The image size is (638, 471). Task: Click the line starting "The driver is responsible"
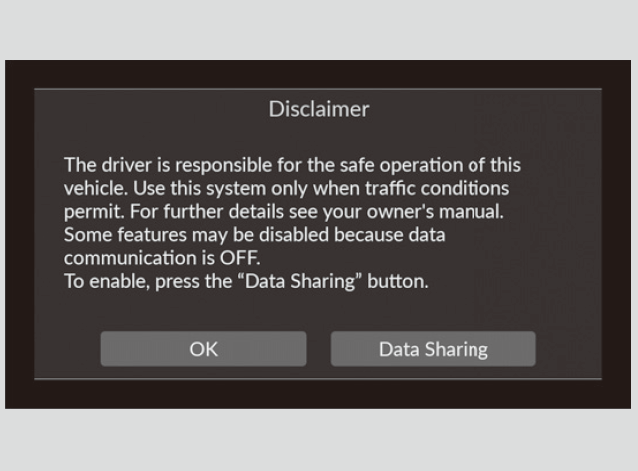pos(292,164)
